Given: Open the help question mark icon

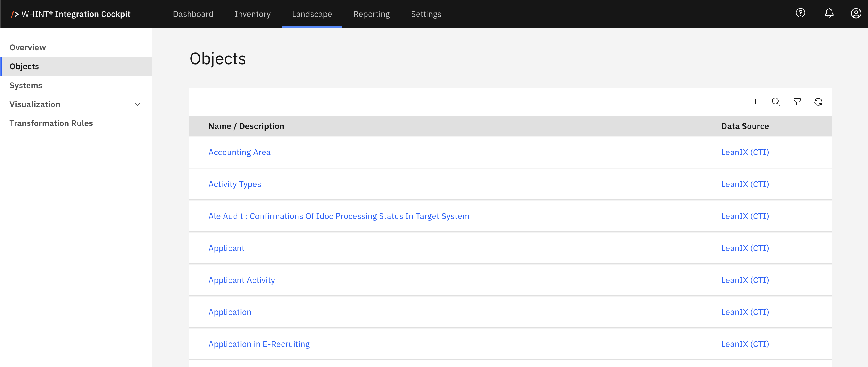Looking at the screenshot, I should [800, 13].
